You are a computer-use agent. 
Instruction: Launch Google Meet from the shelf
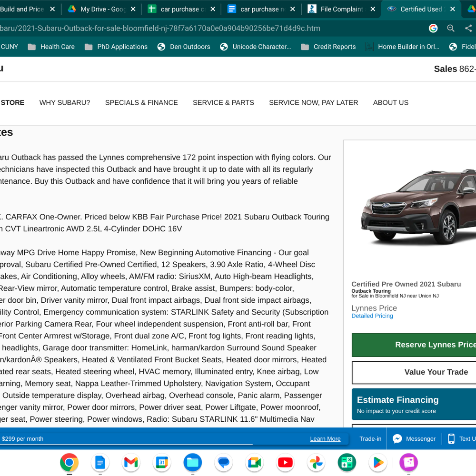pyautogui.click(x=254, y=462)
